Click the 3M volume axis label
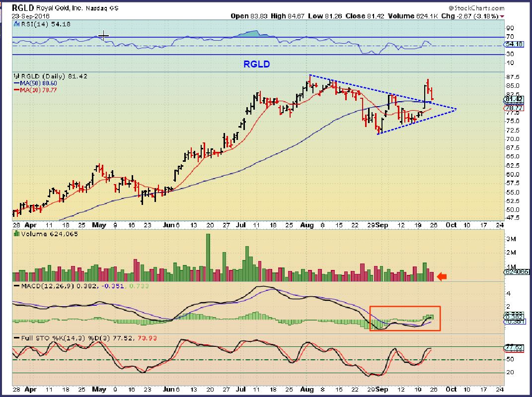 pyautogui.click(x=511, y=239)
